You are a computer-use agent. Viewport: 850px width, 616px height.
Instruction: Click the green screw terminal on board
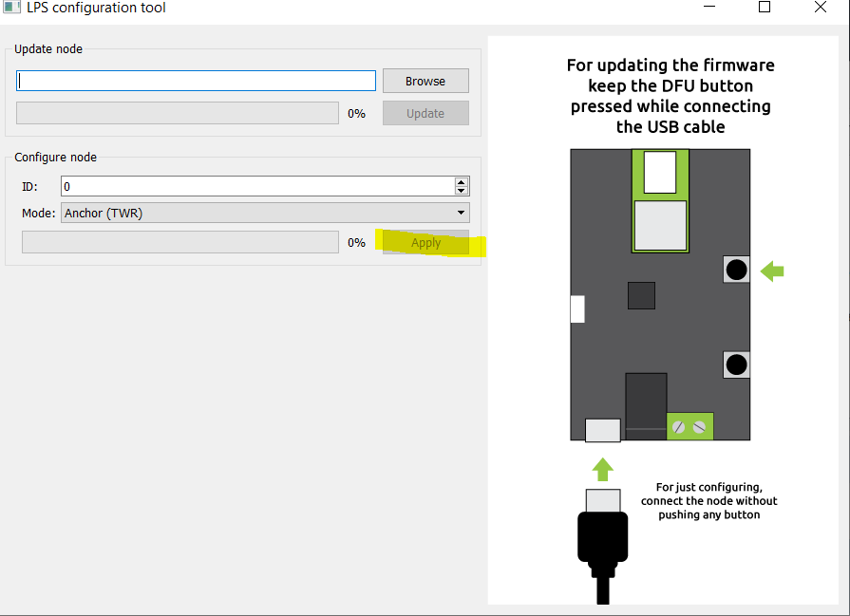point(689,427)
